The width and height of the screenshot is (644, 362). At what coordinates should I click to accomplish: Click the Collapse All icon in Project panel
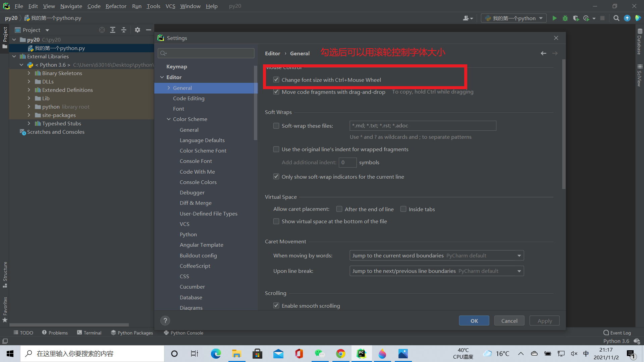[123, 30]
